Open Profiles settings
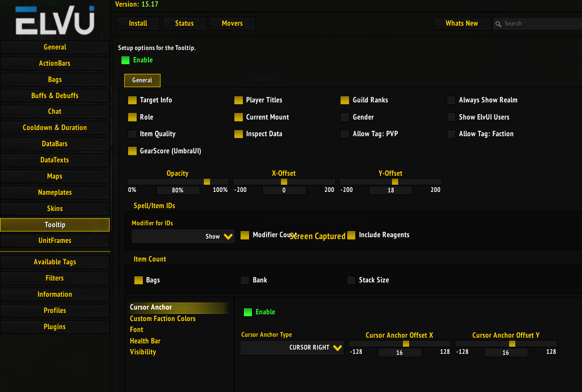582x392 pixels. pos(55,311)
